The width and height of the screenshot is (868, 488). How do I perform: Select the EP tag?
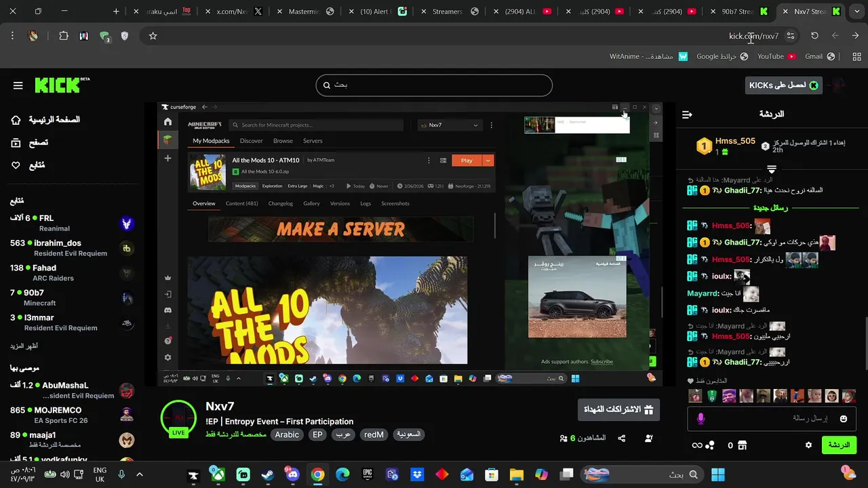[x=317, y=435]
